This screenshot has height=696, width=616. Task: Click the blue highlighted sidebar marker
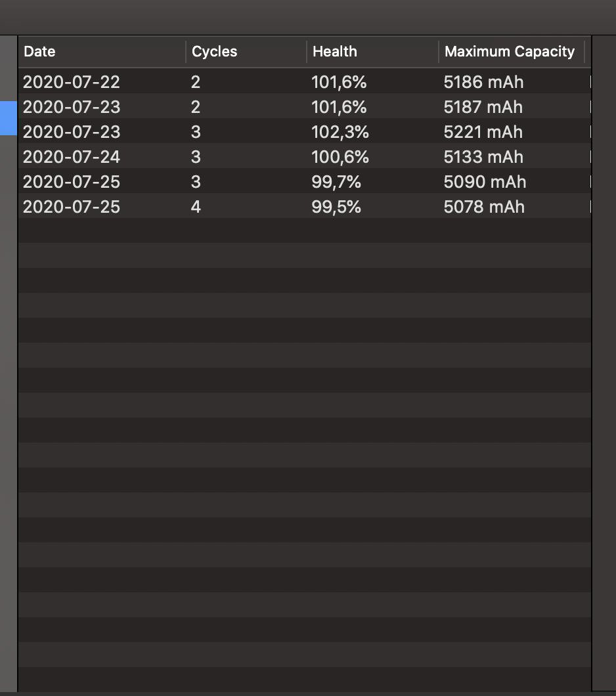tap(7, 119)
